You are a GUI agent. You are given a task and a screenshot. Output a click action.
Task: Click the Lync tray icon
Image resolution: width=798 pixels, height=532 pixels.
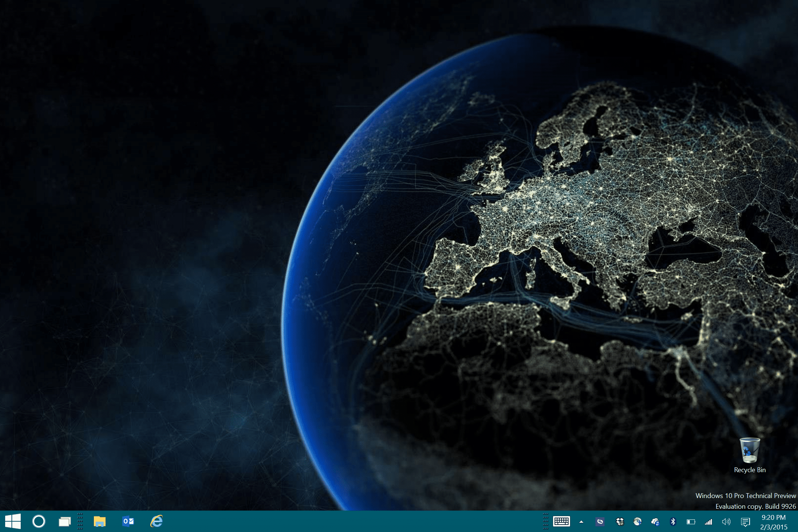point(600,522)
